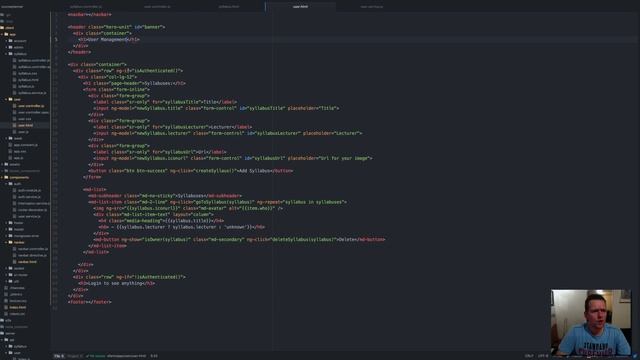Open the UTF-8 encoding selector

[543, 356]
